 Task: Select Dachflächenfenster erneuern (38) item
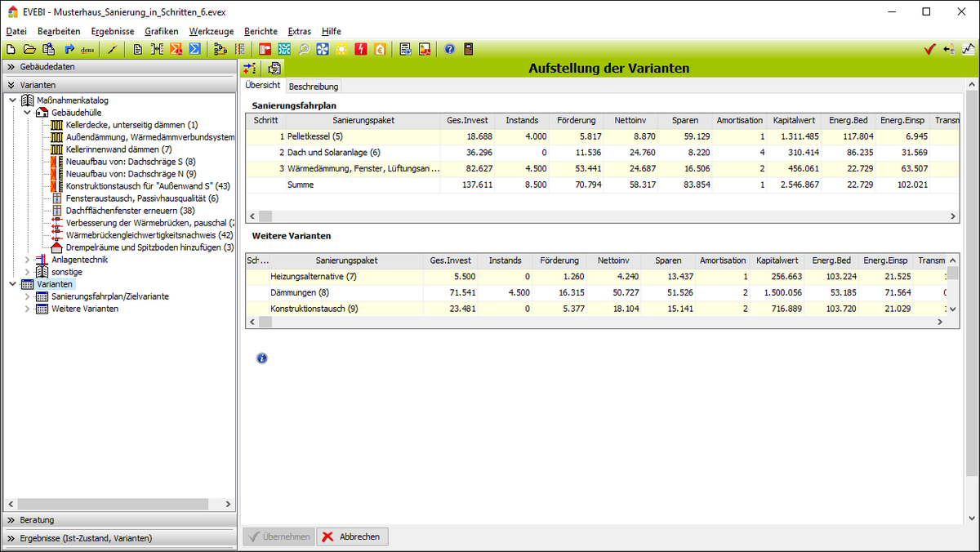[131, 211]
